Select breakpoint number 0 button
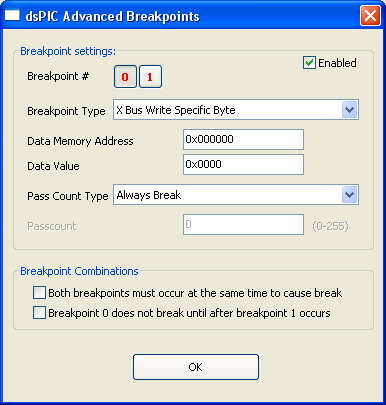Image resolution: width=386 pixels, height=405 pixels. [125, 77]
